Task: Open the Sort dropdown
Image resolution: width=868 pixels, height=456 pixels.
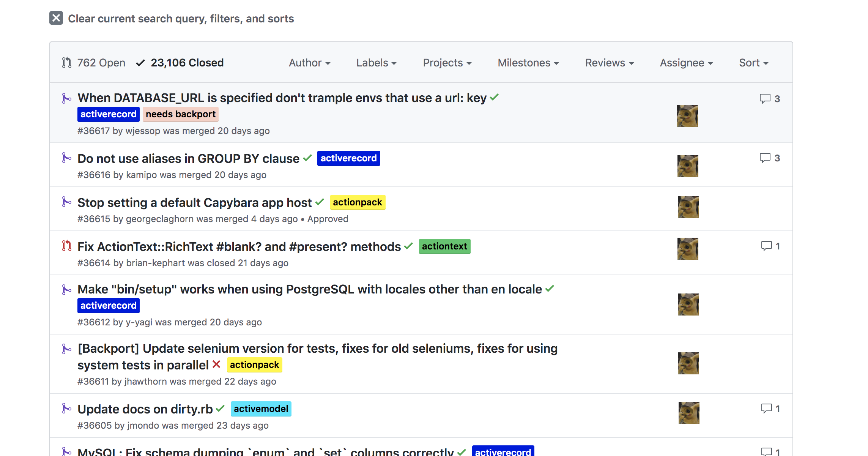Action: (753, 63)
